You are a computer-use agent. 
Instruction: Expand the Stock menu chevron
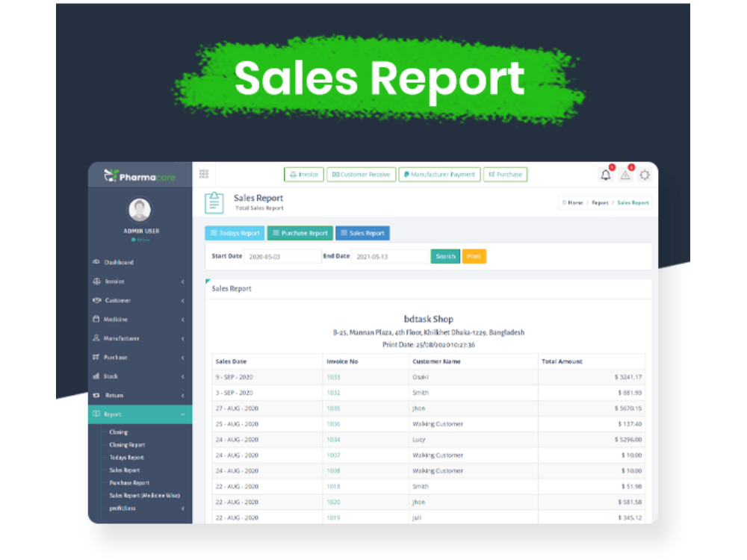[183, 376]
